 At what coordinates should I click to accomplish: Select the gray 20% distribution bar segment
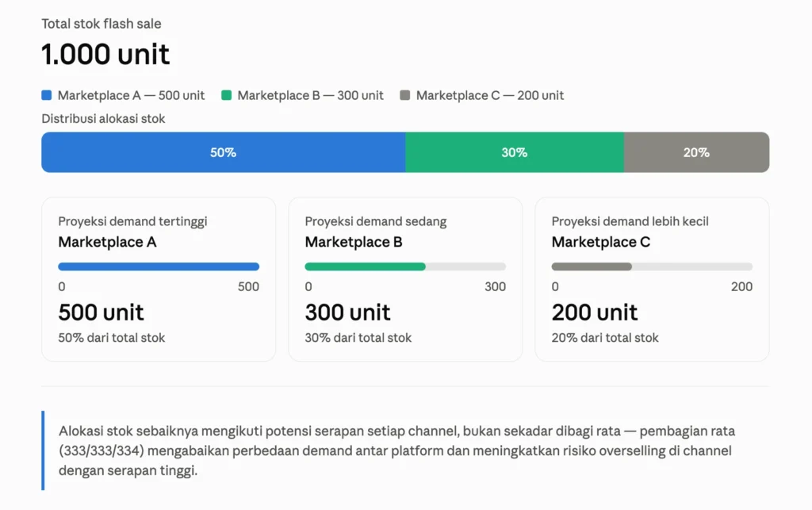696,152
